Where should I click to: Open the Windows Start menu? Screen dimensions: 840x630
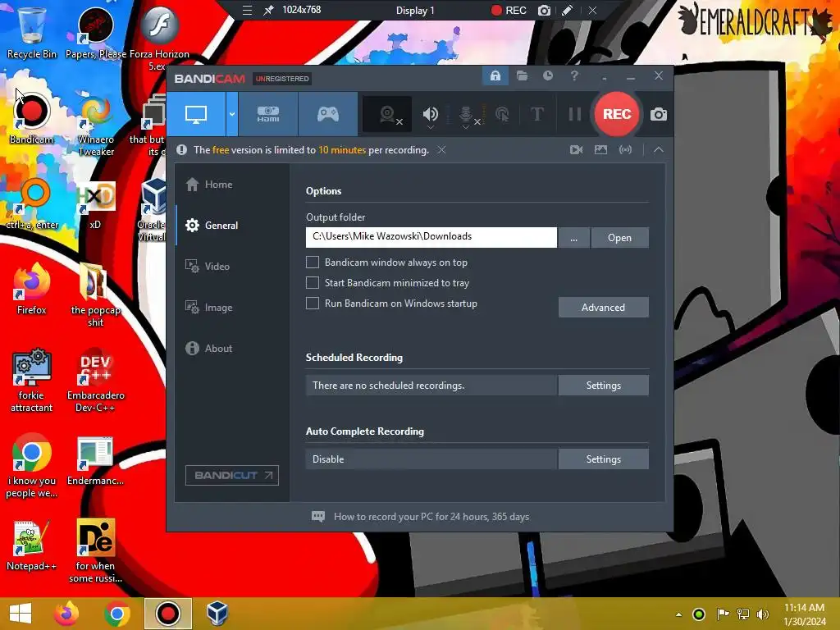(21, 614)
